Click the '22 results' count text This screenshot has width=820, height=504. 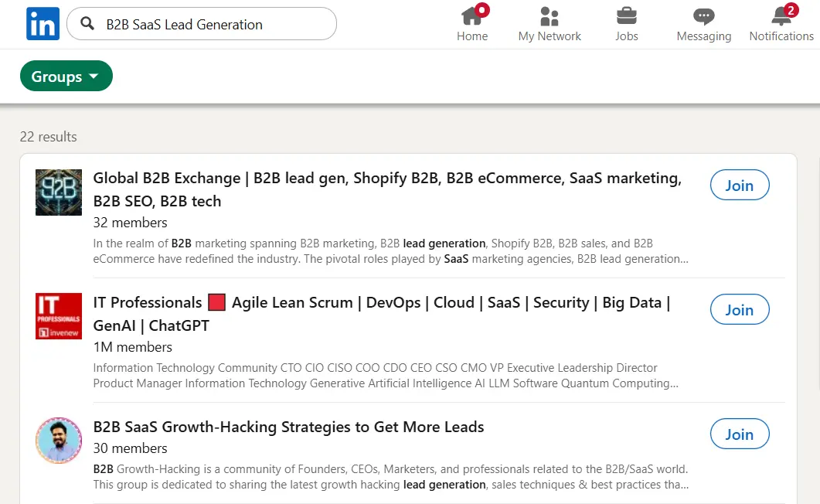coord(48,137)
